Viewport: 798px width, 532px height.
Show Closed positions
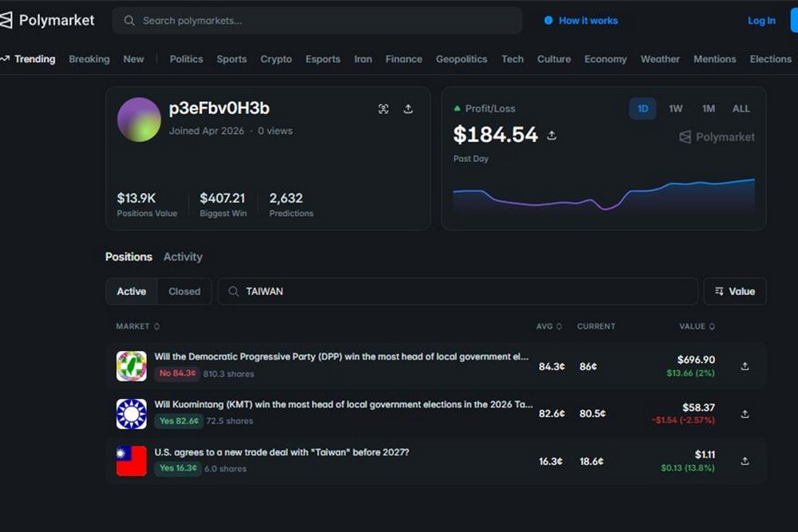pyautogui.click(x=184, y=291)
